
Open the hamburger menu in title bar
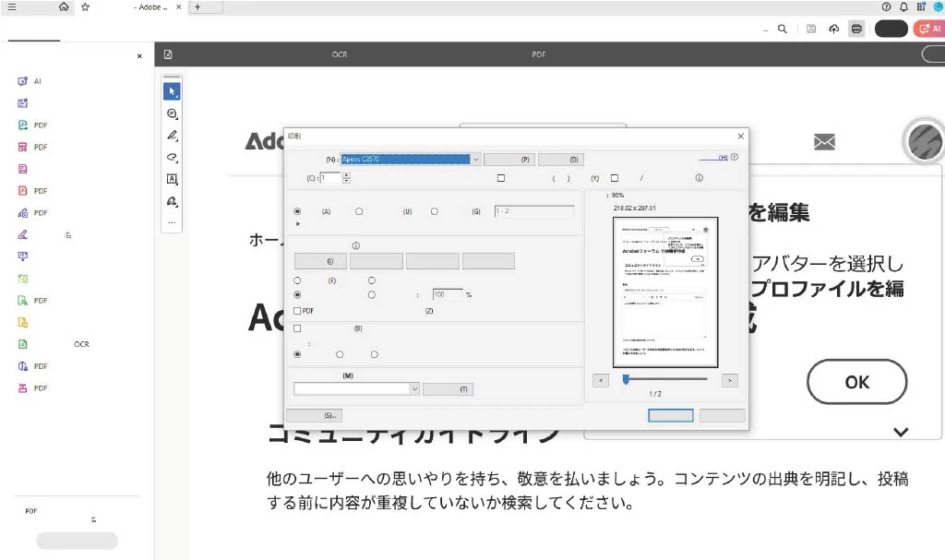pyautogui.click(x=12, y=7)
